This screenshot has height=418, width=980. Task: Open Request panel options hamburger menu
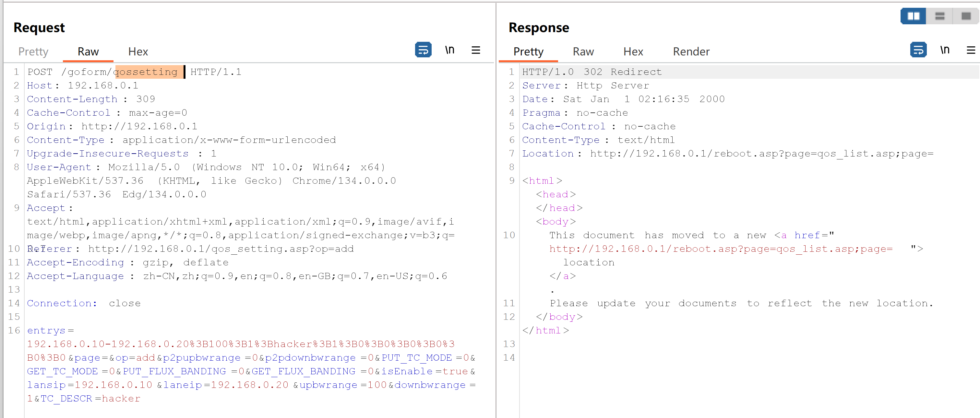[475, 50]
